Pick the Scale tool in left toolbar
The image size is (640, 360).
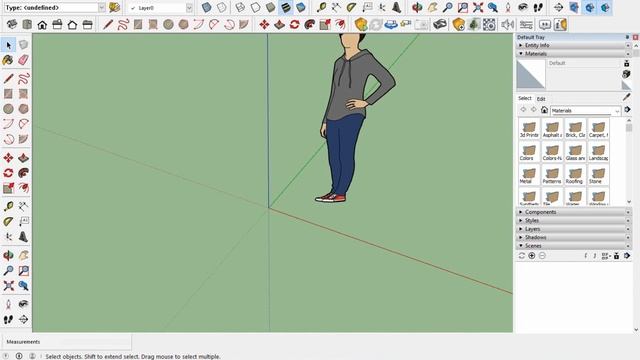8,188
